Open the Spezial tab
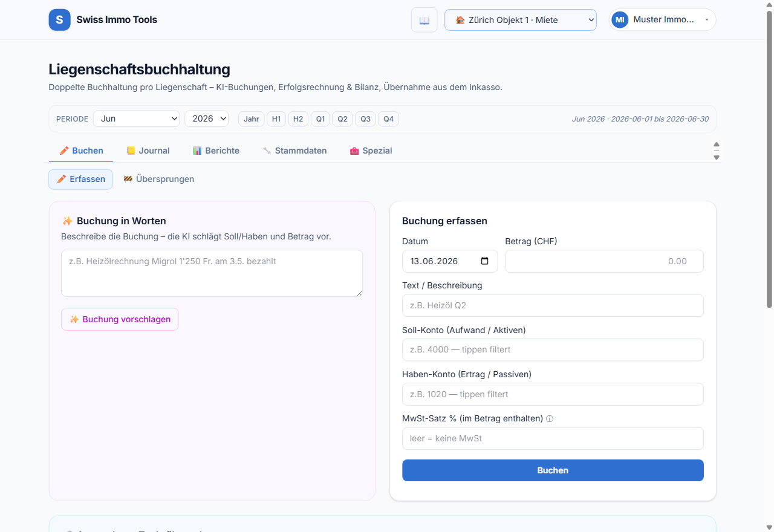The image size is (774, 532). pyautogui.click(x=371, y=151)
